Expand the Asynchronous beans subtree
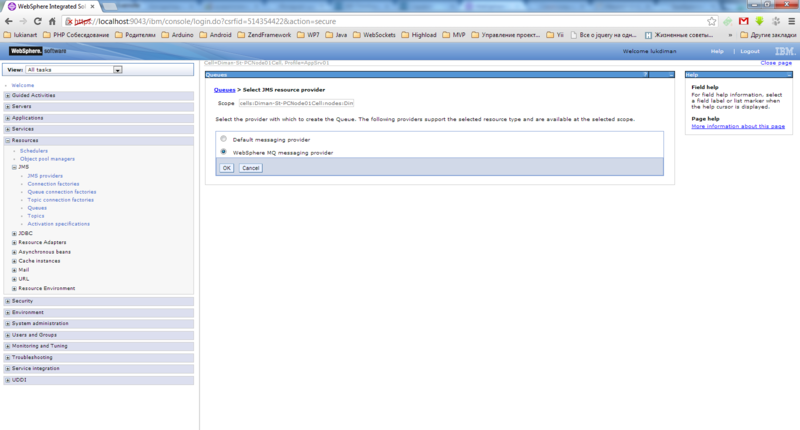Screen dimensions: 800x430 [x=14, y=252]
